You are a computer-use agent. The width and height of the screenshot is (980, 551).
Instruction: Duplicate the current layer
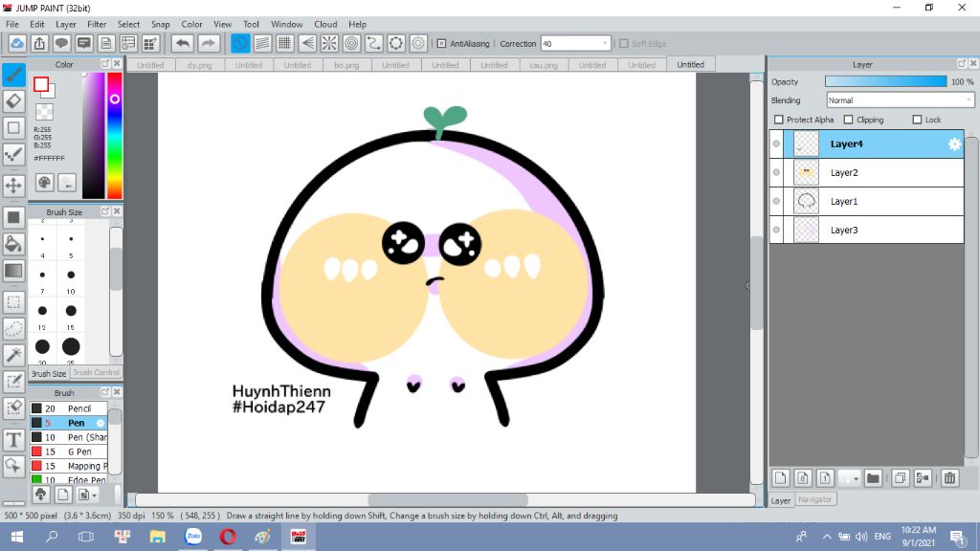[900, 478]
